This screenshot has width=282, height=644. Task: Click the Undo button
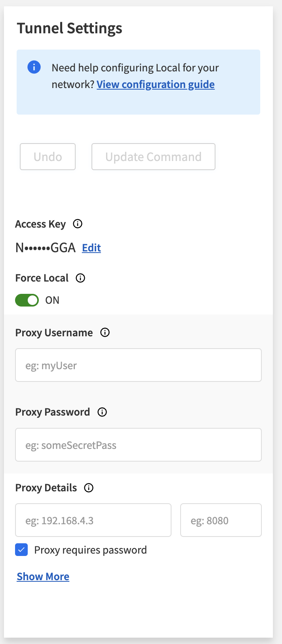point(48,156)
